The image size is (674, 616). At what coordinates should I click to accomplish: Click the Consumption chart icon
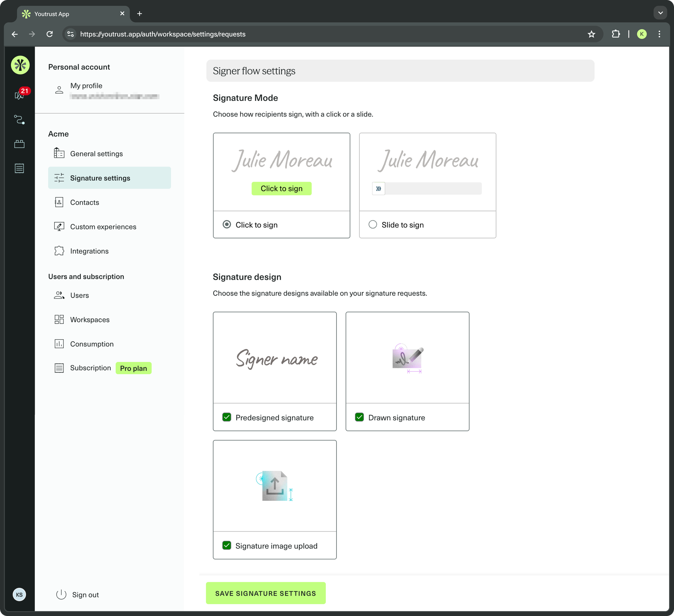59,344
